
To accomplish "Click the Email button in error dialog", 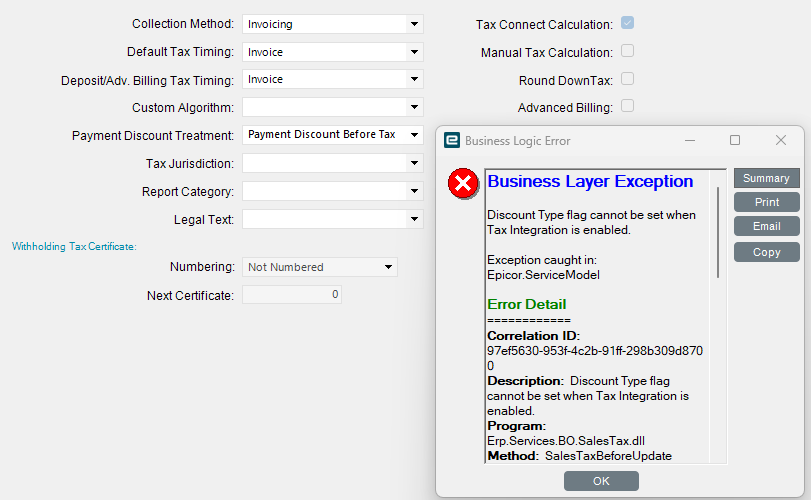I will (767, 226).
